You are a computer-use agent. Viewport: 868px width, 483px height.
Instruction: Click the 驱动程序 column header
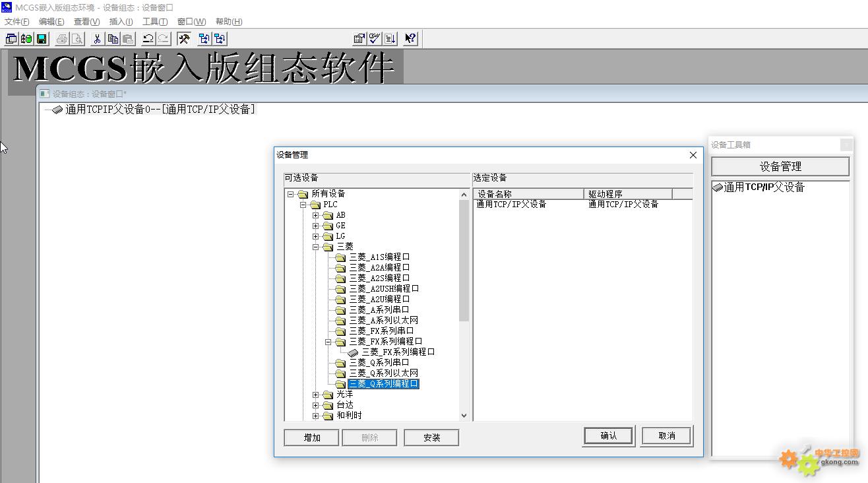pyautogui.click(x=628, y=194)
